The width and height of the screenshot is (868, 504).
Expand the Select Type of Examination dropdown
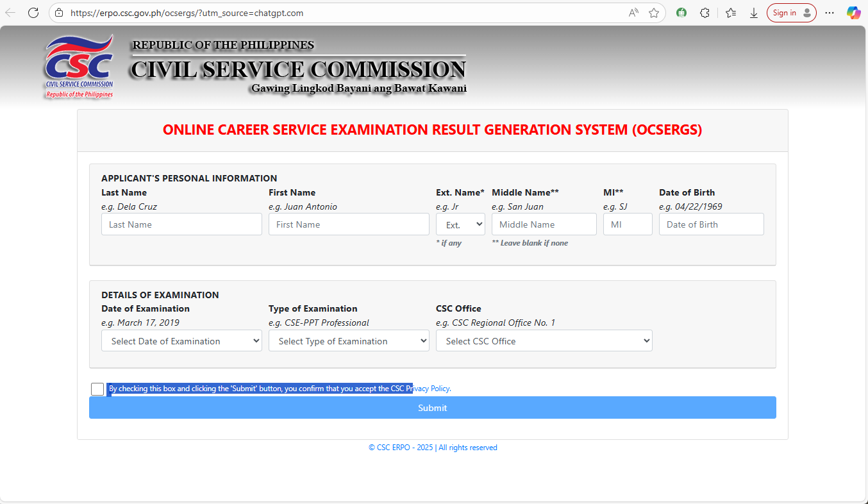[349, 340]
